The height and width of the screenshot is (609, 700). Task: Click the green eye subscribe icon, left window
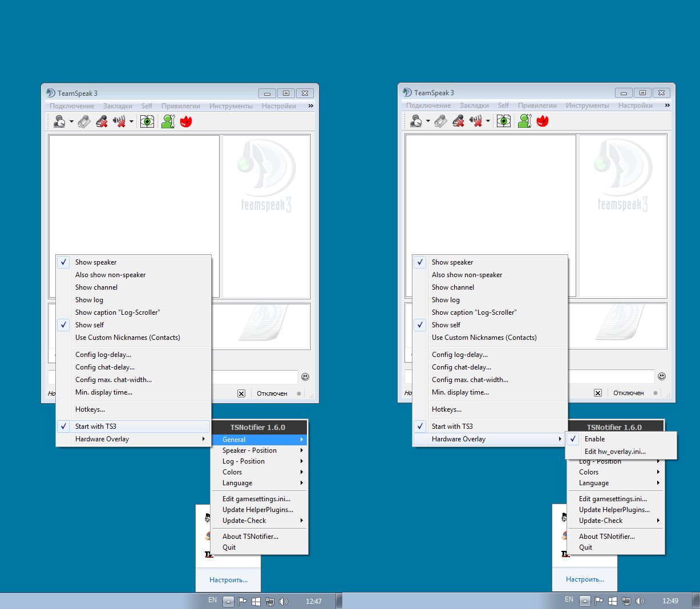[x=147, y=121]
